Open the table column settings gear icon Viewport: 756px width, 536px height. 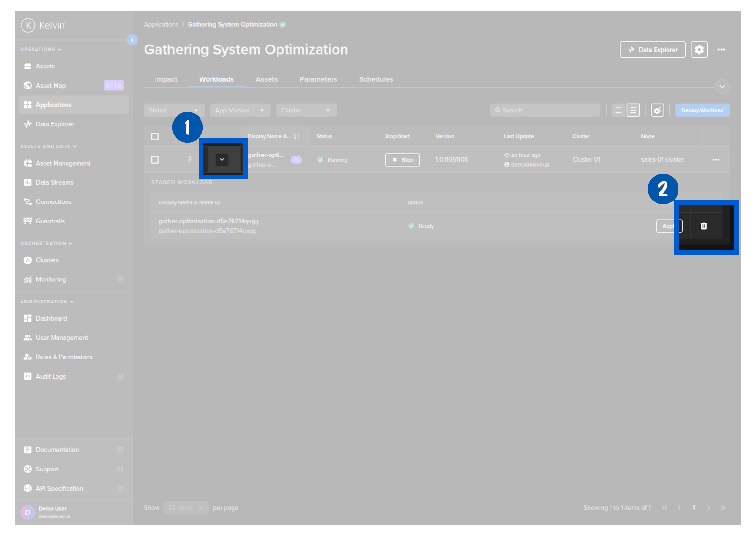tap(657, 111)
